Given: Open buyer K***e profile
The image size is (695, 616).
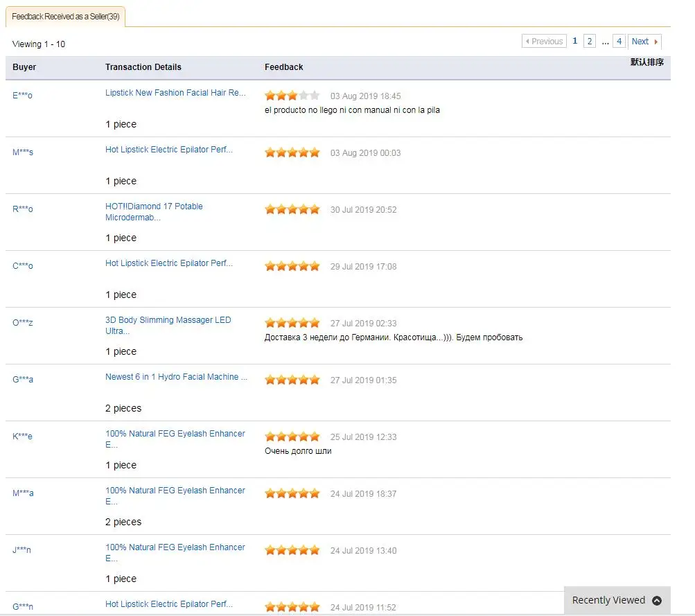Looking at the screenshot, I should (x=22, y=436).
